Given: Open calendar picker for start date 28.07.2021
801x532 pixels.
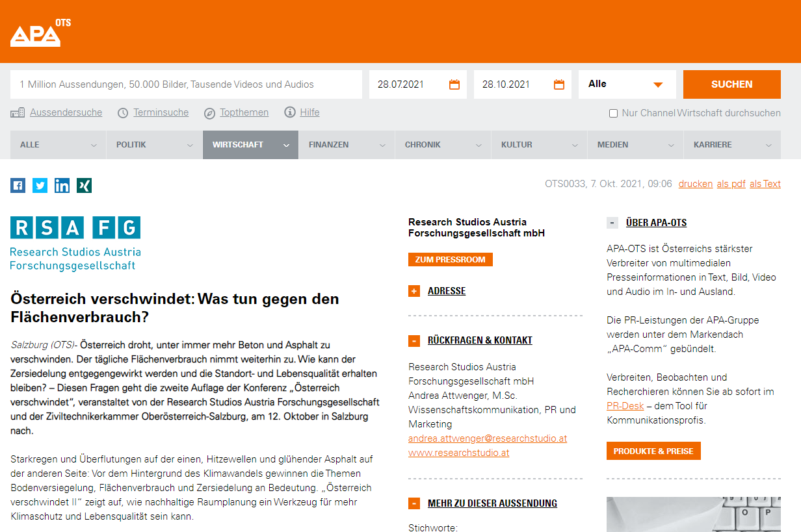Looking at the screenshot, I should coord(454,84).
